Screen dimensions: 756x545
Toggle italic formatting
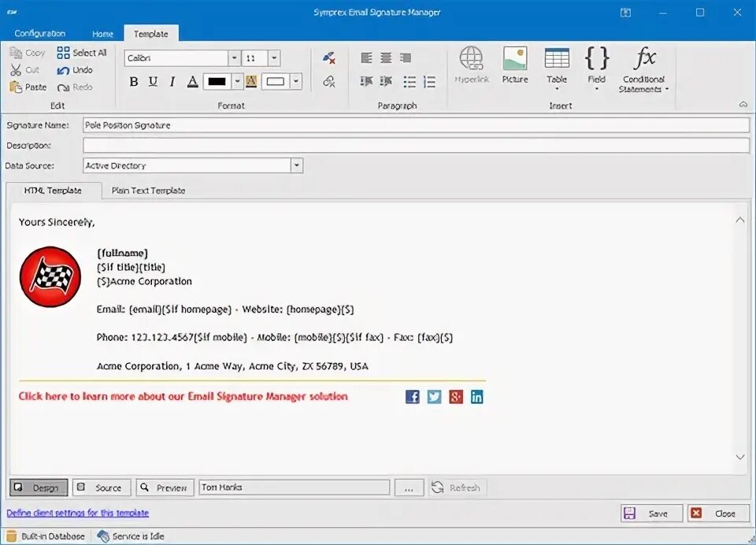[172, 81]
